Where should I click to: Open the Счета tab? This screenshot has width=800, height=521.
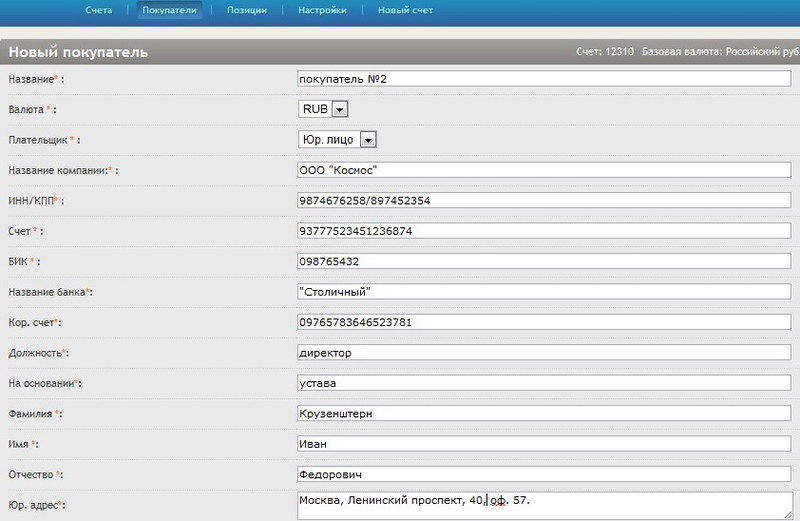pos(98,10)
